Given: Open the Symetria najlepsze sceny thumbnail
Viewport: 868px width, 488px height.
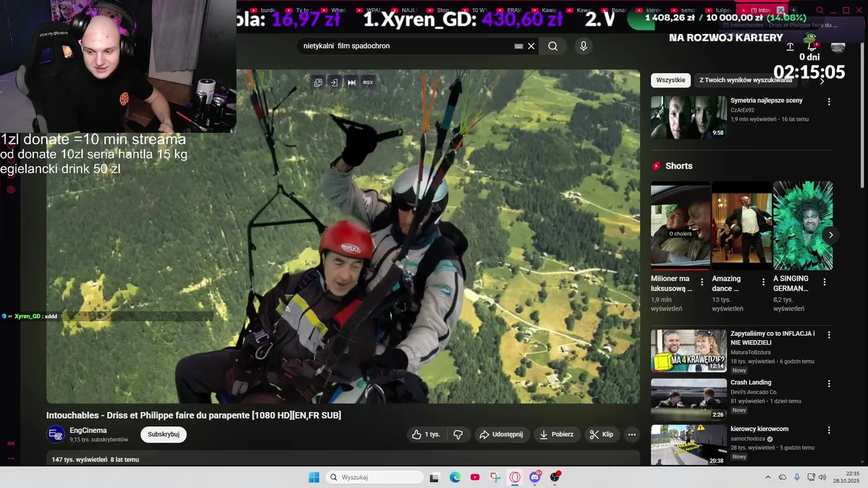Looking at the screenshot, I should (688, 117).
